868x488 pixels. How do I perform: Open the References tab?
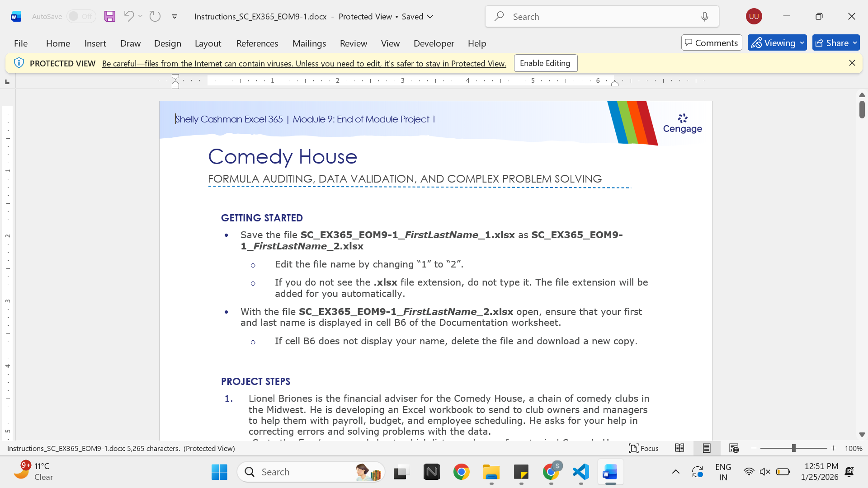coord(257,43)
